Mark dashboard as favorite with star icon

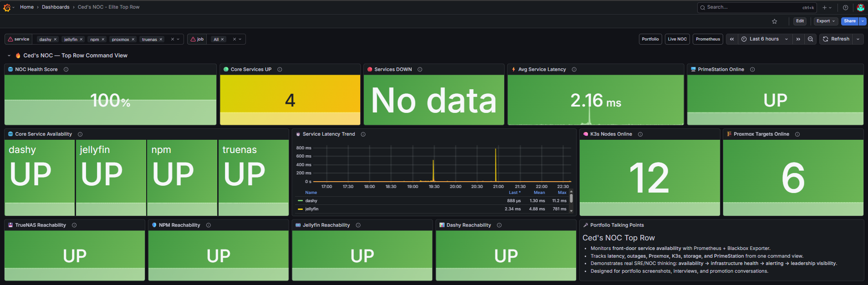(775, 21)
